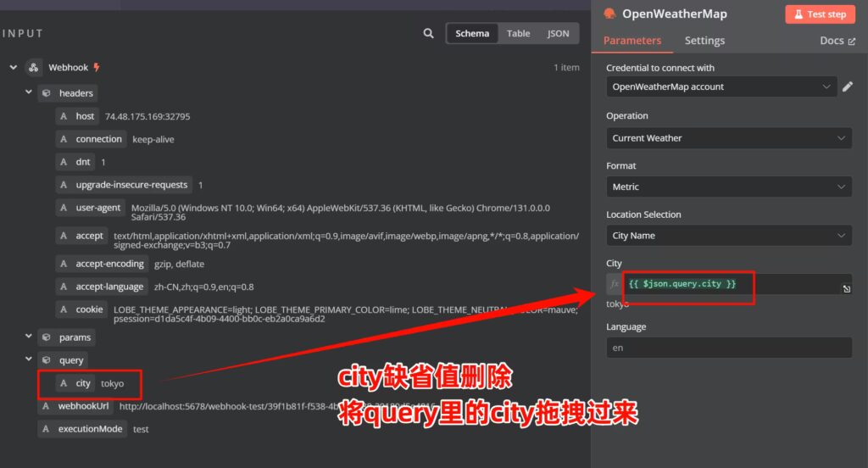Click the lightning trigger icon beside Webhook

(x=97, y=68)
